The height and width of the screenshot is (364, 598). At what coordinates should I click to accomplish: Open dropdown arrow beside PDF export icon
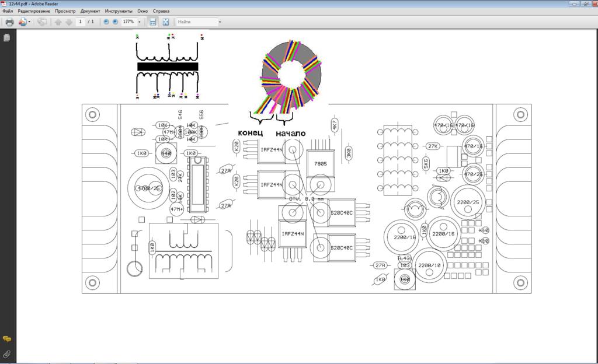point(30,22)
